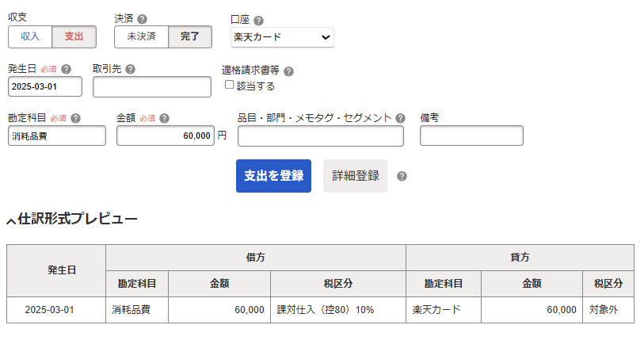The image size is (644, 348).
Task: Focus the 発生日 date field
Action: click(45, 86)
